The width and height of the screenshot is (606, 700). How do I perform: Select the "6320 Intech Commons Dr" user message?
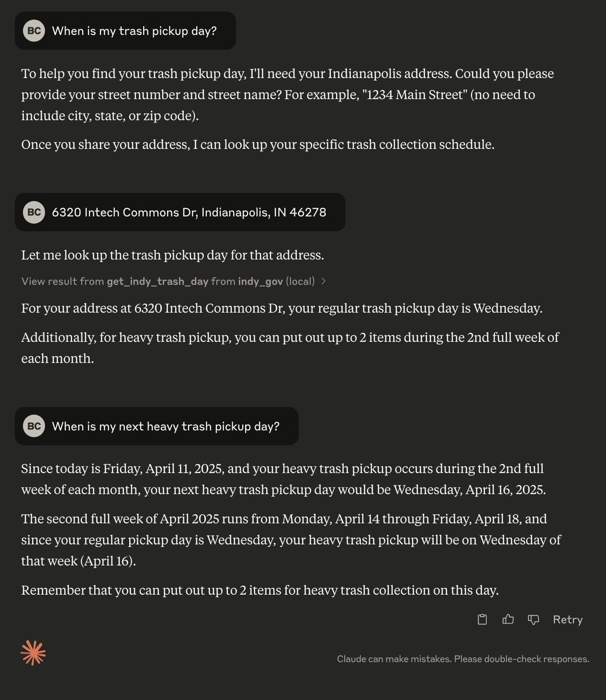coord(189,212)
